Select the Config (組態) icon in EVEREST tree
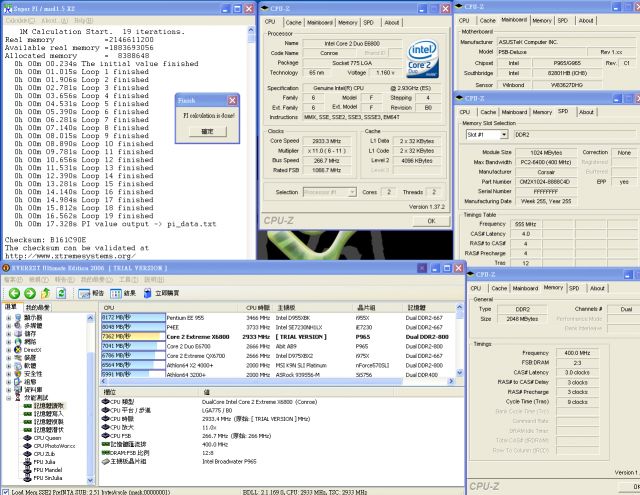Image resolution: width=640 pixels, height=495 pixels. click(x=18, y=382)
